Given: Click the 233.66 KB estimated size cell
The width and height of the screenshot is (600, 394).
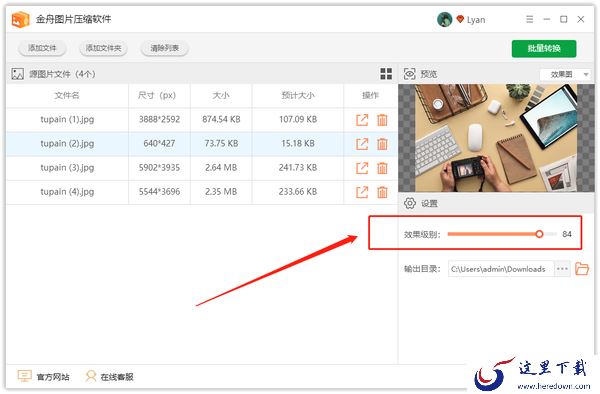Looking at the screenshot, I should tap(298, 192).
